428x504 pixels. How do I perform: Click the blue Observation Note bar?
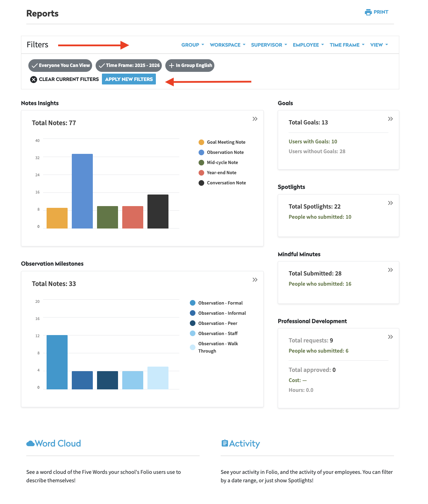(x=82, y=191)
